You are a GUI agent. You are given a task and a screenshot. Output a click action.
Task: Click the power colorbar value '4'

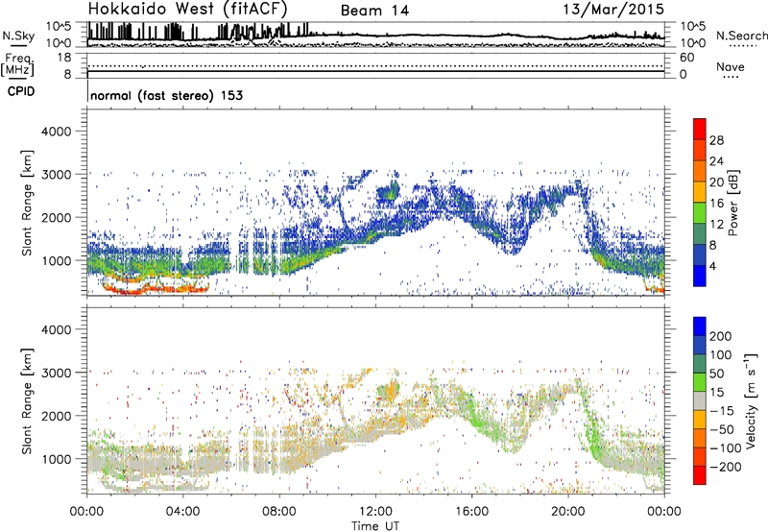click(x=712, y=266)
